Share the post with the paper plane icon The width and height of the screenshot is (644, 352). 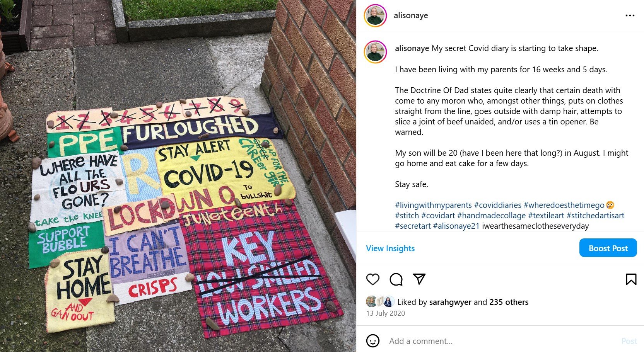click(x=419, y=279)
